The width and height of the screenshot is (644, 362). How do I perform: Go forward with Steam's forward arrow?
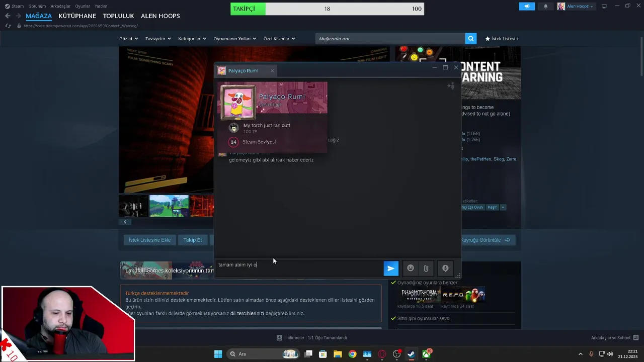tap(19, 16)
